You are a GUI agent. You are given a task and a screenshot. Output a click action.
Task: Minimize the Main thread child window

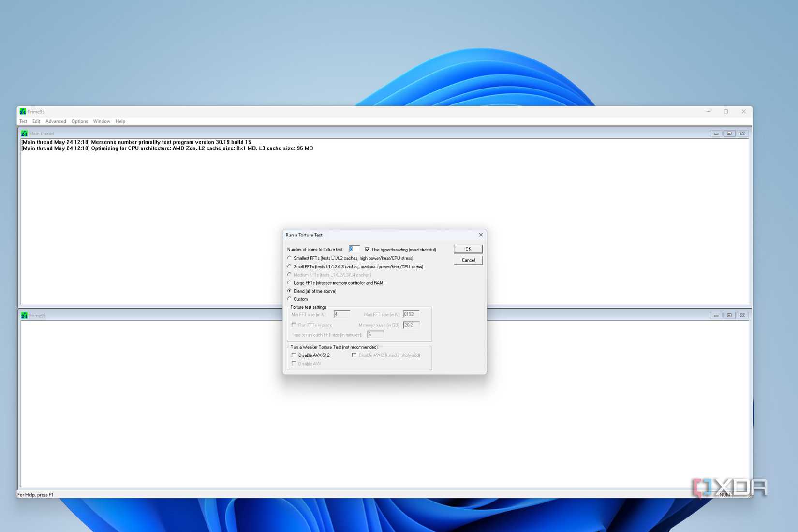point(716,133)
